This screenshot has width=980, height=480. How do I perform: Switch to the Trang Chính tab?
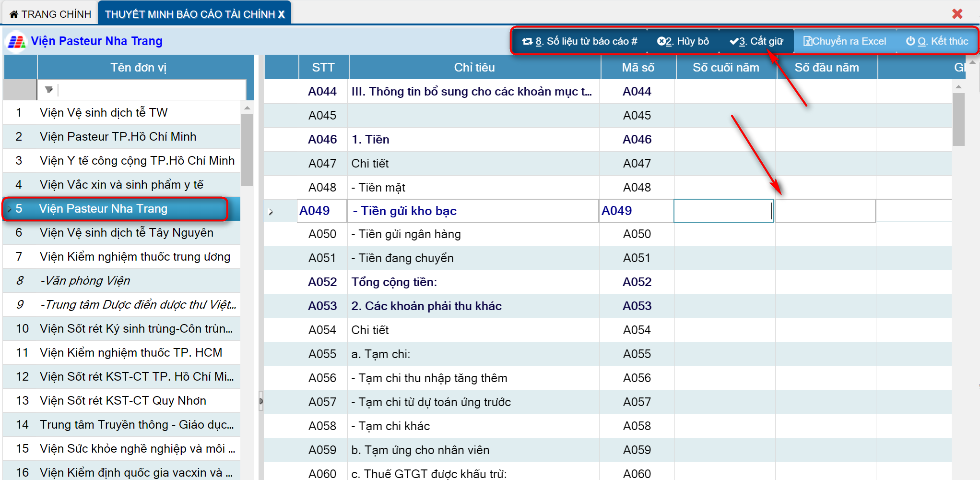pyautogui.click(x=50, y=14)
